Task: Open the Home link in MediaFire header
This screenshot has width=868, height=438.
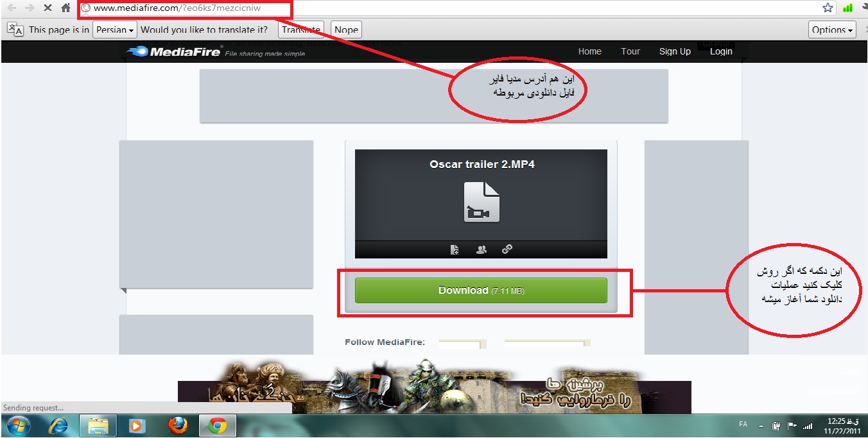Action: point(590,51)
